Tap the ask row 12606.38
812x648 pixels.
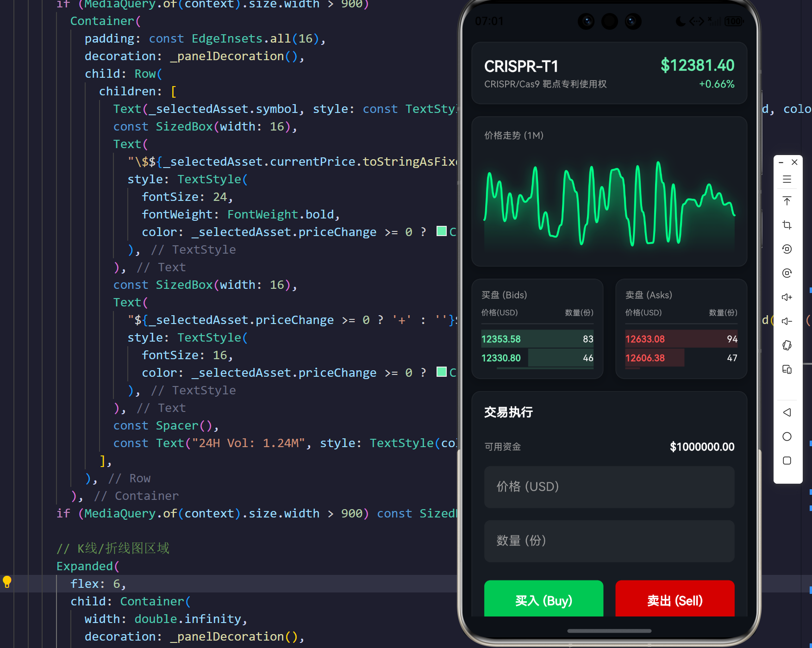681,358
